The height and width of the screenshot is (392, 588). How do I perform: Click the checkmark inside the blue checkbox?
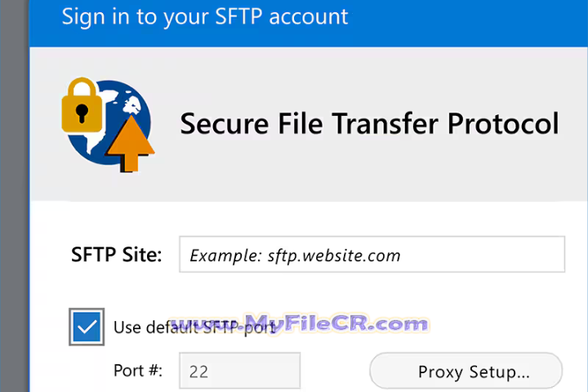86,327
